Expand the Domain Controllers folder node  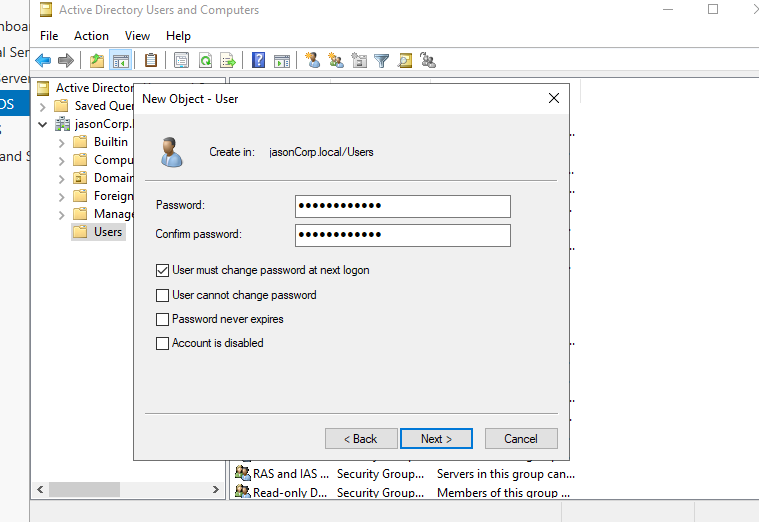click(61, 179)
